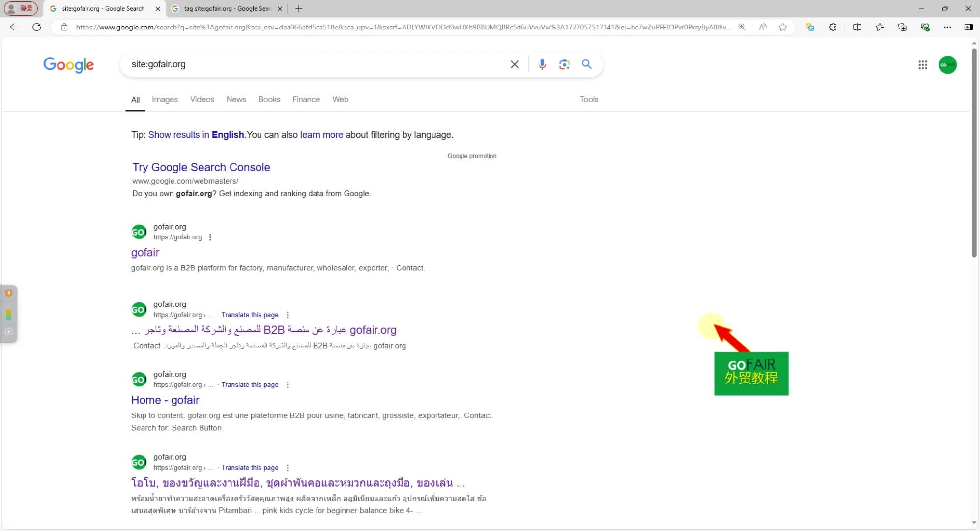
Task: Open the browser sidebar toggle
Action: [968, 27]
